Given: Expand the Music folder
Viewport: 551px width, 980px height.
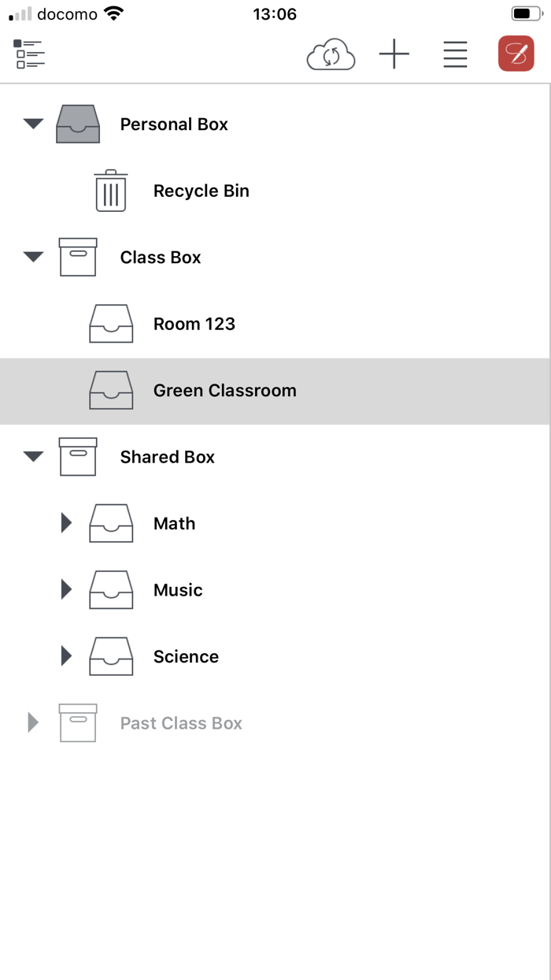Looking at the screenshot, I should 65,589.
